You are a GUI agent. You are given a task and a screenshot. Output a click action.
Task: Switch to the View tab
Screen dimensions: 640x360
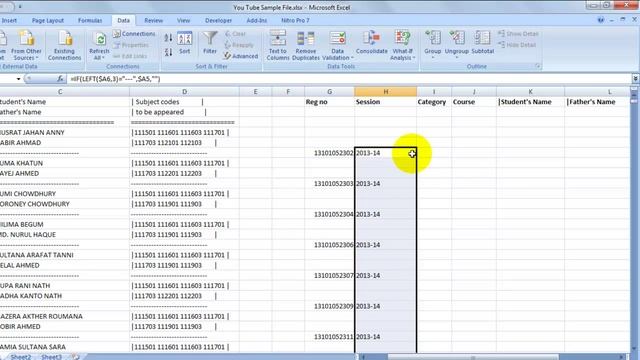183,20
